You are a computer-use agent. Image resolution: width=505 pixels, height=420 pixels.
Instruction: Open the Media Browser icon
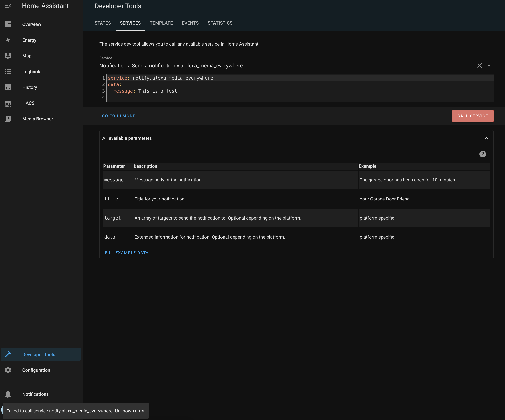8,119
